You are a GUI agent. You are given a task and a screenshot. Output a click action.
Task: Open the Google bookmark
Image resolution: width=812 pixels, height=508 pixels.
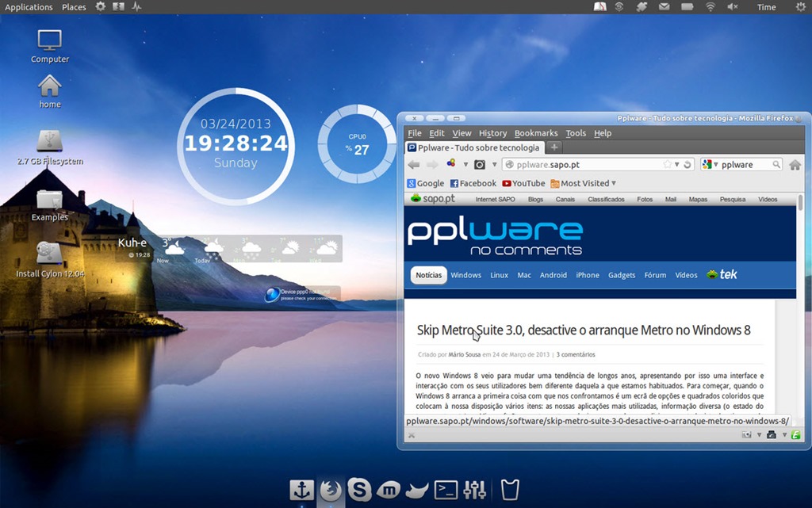[x=425, y=183]
